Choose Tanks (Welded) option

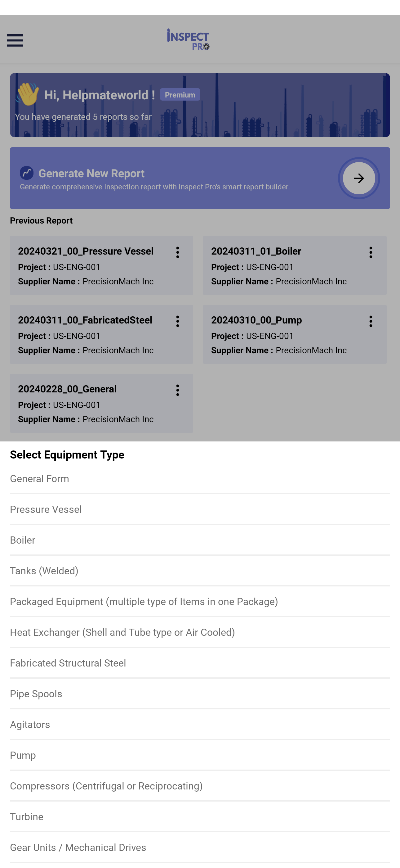pos(200,571)
